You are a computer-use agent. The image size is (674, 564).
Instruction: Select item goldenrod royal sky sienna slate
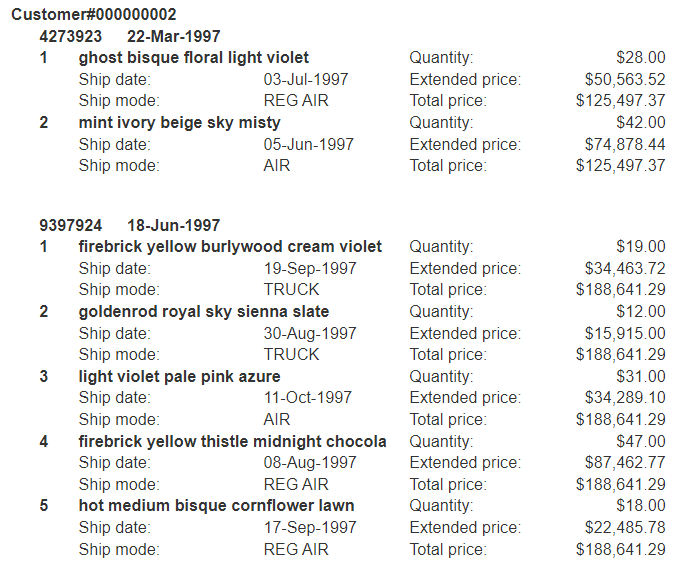(x=204, y=311)
